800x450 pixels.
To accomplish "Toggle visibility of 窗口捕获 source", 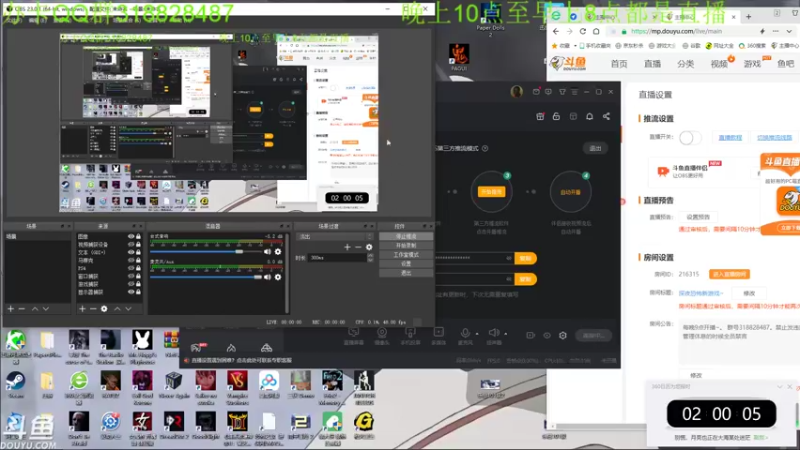I will point(131,276).
